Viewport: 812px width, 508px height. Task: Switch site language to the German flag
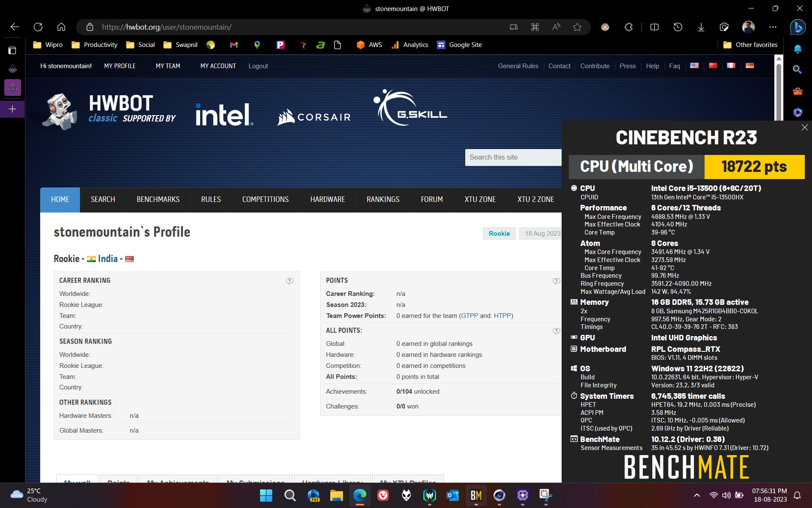point(749,66)
